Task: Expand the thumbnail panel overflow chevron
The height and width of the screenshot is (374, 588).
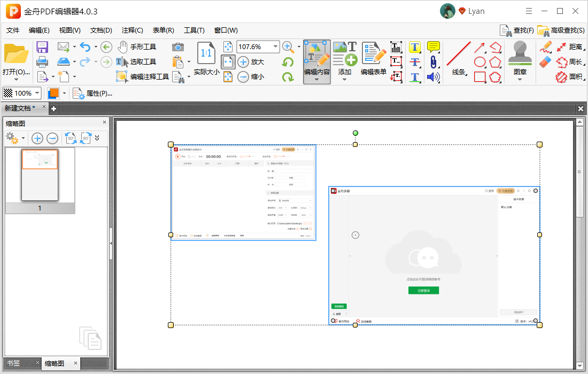Action: pos(97,138)
